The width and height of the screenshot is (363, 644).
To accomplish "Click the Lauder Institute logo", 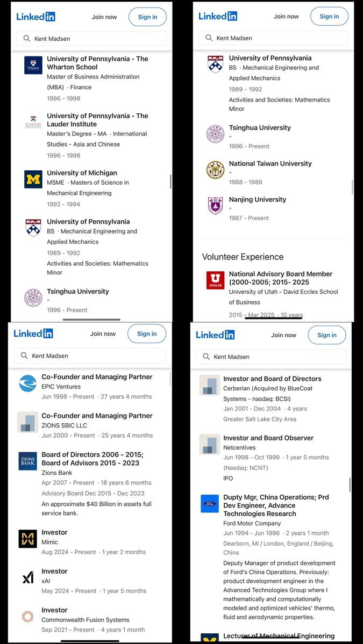I will [33, 122].
